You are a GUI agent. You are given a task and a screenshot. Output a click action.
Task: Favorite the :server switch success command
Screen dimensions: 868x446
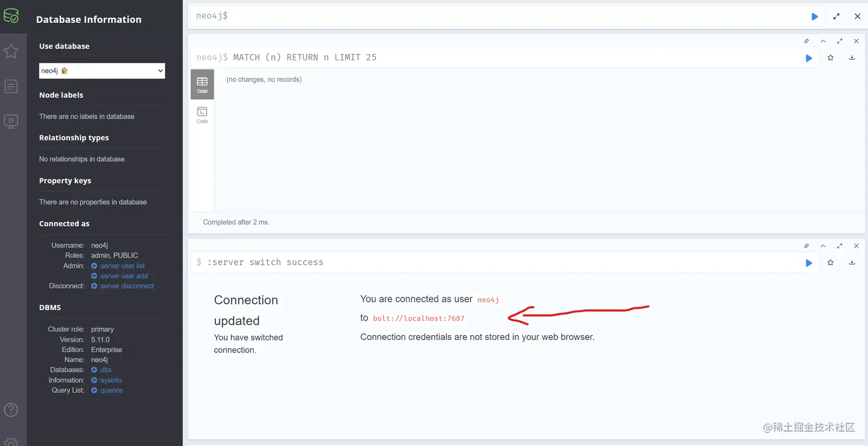point(831,262)
